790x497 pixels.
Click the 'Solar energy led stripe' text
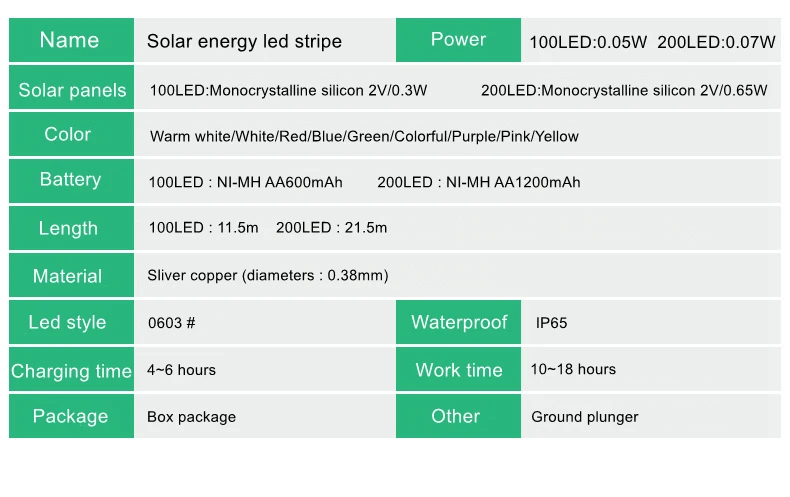click(244, 41)
